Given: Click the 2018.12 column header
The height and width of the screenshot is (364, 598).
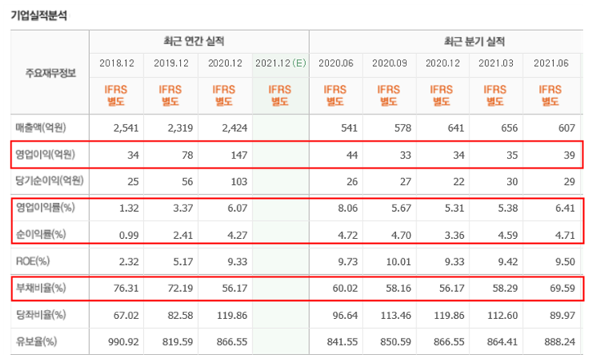Looking at the screenshot, I should 117,63.
